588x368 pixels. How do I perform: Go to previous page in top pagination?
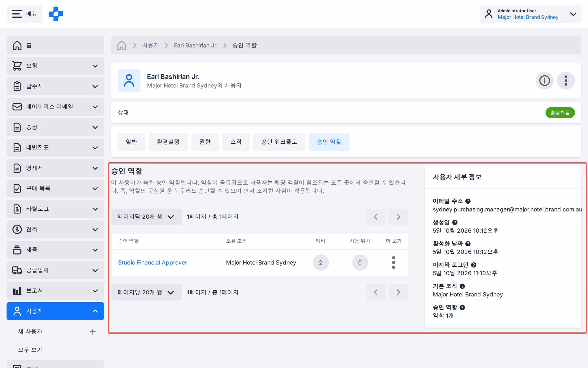click(x=376, y=217)
